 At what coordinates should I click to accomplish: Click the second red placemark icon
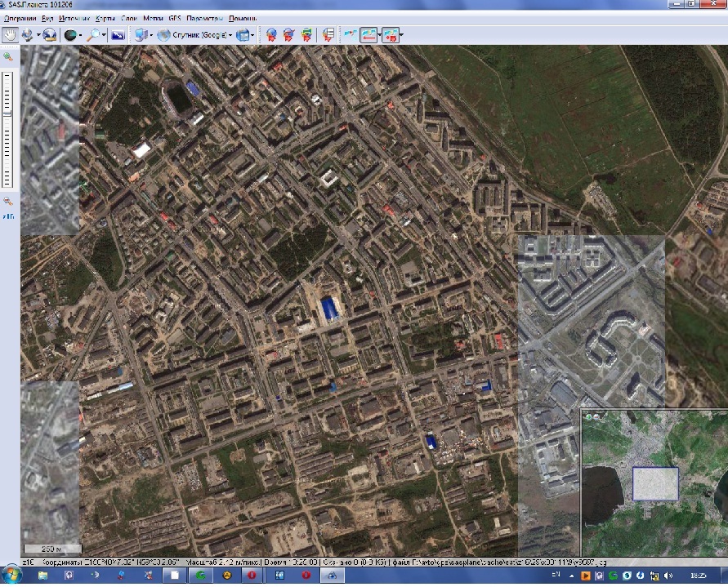[288, 35]
